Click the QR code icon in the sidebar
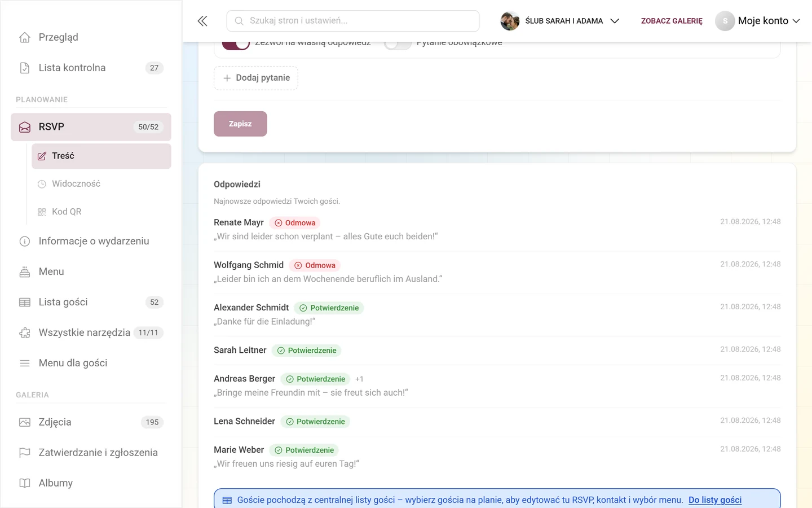Image resolution: width=812 pixels, height=508 pixels. point(42,212)
